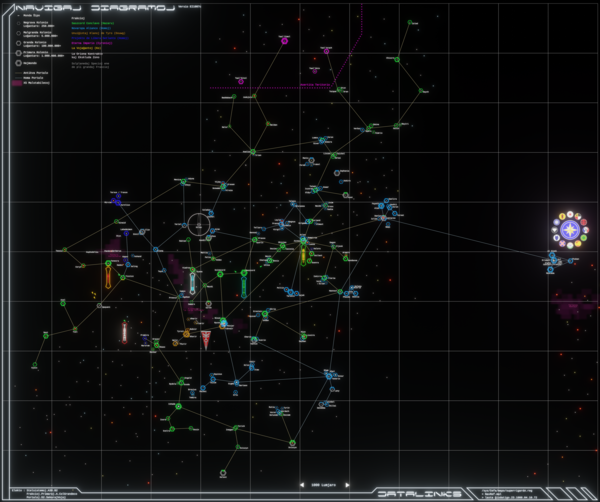This screenshot has width=600, height=502.
Task: Click the topmost magenta system node
Action: click(285, 41)
